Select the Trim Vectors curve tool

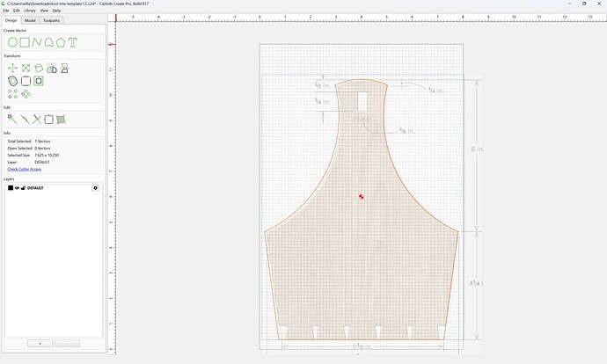25,120
